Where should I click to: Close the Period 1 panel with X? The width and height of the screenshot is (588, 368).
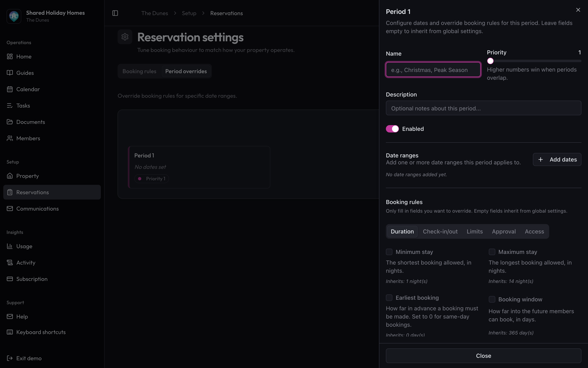coord(578,10)
